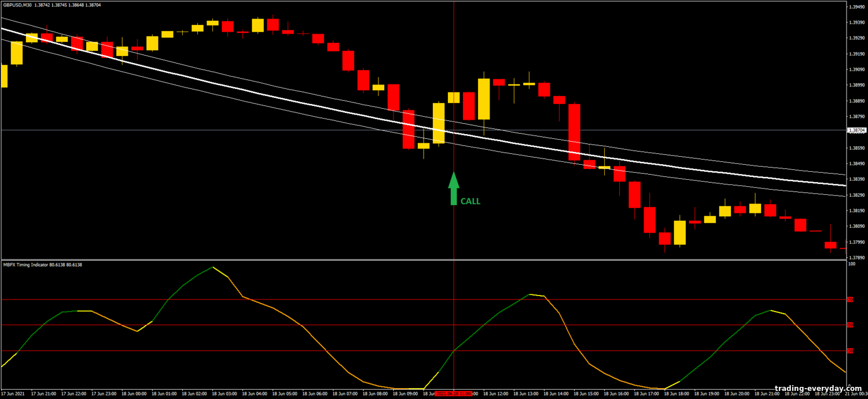The height and width of the screenshot is (399, 868).
Task: Click the 18 Jun 21:00 time axis label
Action: (766, 393)
